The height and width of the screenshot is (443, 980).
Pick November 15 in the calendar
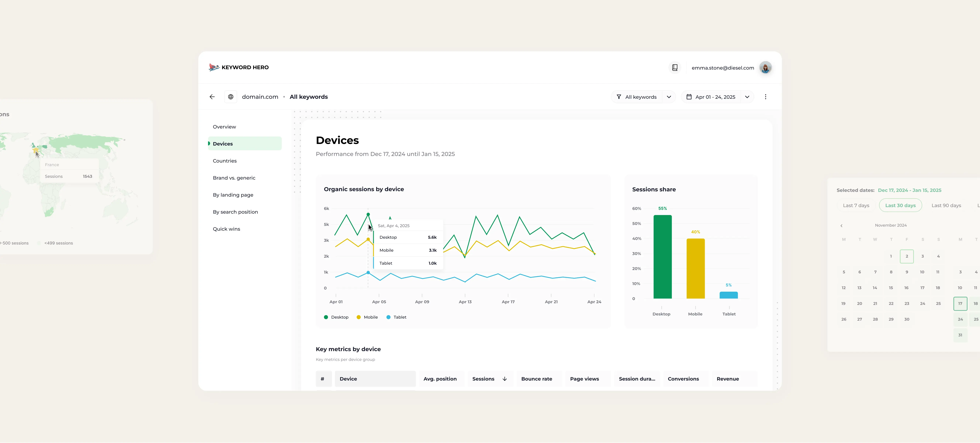(891, 288)
